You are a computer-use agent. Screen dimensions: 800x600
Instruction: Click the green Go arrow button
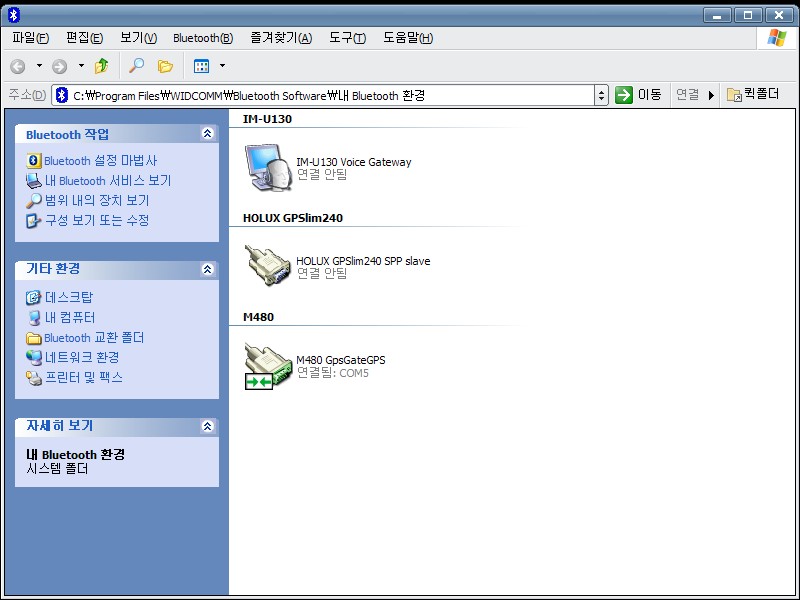click(623, 95)
